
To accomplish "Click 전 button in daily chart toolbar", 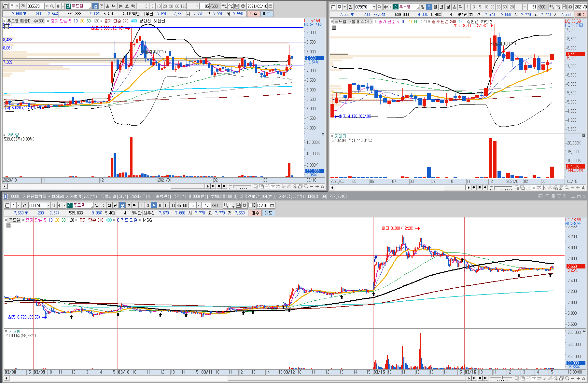I will (x=23, y=6).
